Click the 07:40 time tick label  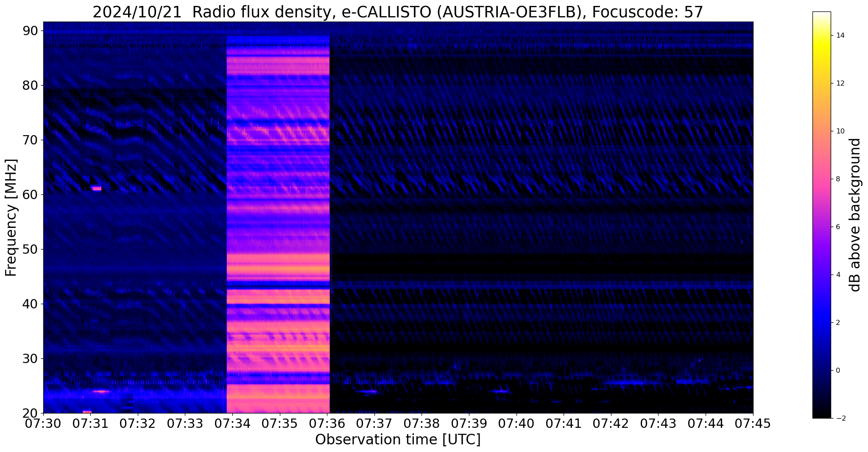click(x=516, y=423)
